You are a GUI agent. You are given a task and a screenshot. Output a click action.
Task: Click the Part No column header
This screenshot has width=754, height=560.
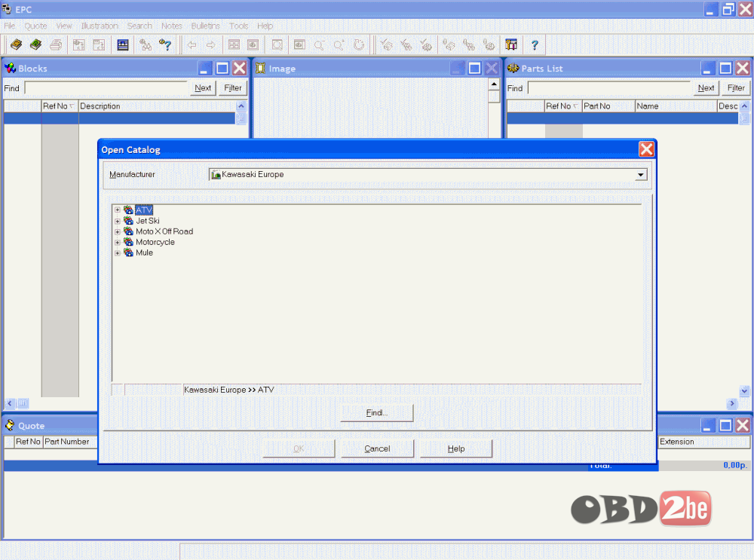pos(608,106)
